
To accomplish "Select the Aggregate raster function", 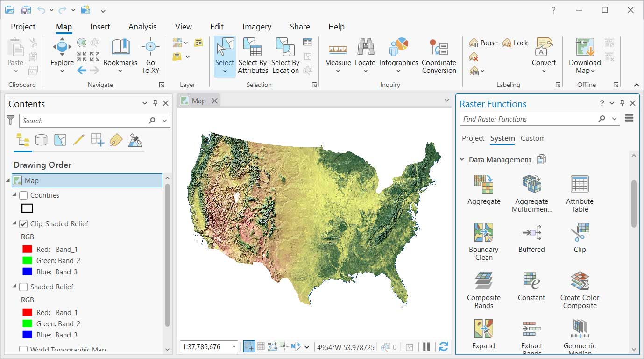I will tap(484, 190).
